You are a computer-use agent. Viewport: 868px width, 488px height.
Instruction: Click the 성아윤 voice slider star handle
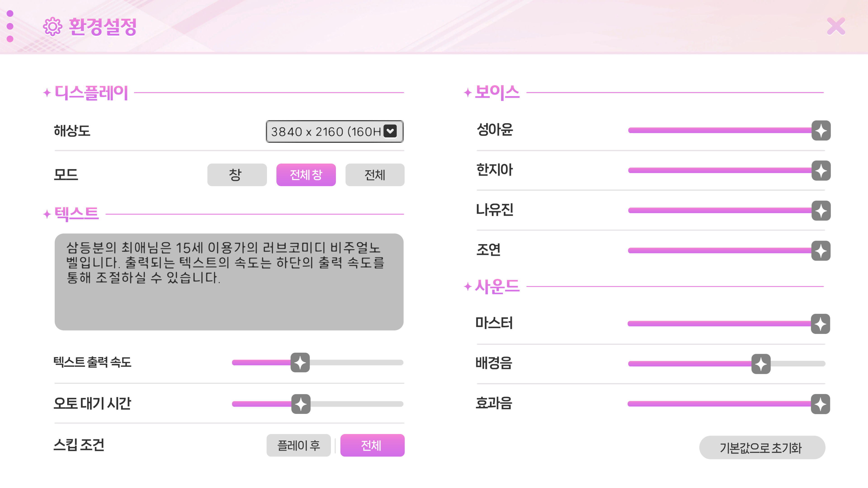pyautogui.click(x=821, y=130)
